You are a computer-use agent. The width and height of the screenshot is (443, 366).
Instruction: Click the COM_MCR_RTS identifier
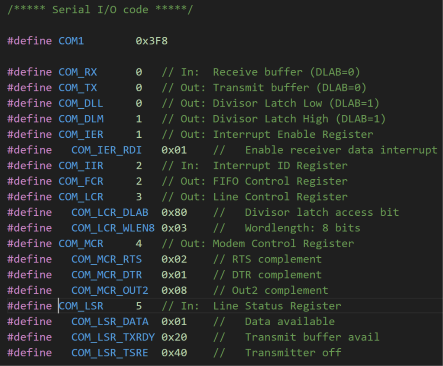[106, 260]
